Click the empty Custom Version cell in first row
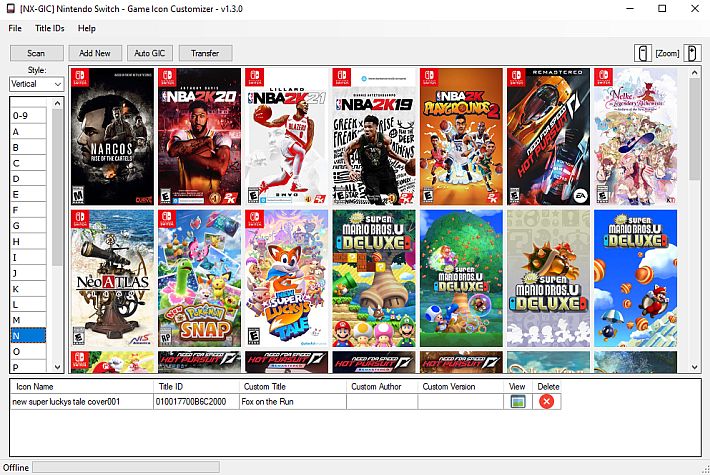 [x=461, y=402]
